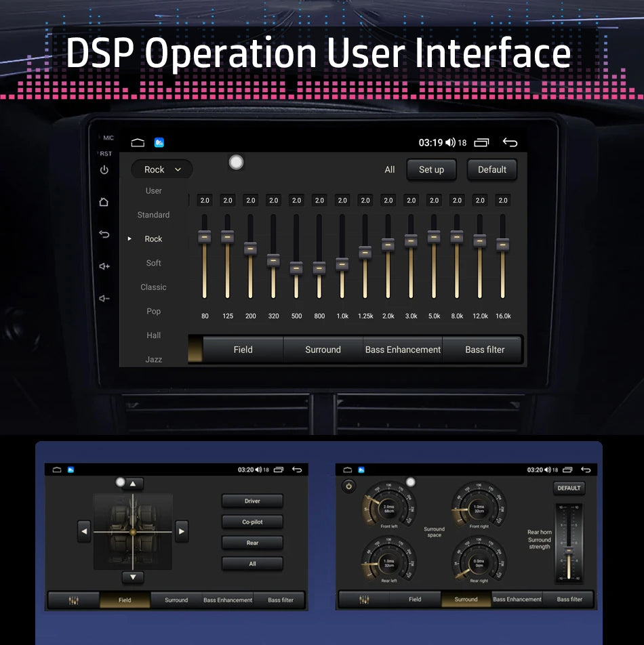The width and height of the screenshot is (644, 645).
Task: Shift the sound field right with the right arrow
Action: pyautogui.click(x=182, y=531)
